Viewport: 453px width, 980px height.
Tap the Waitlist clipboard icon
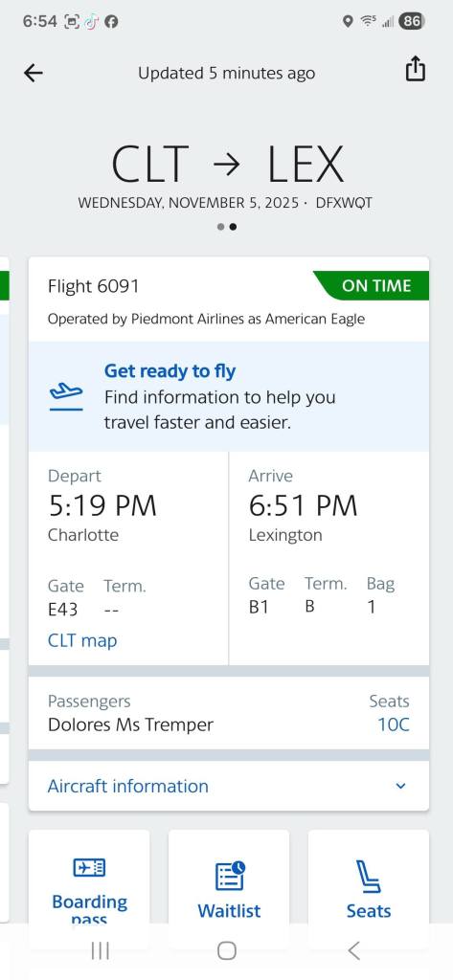point(230,876)
